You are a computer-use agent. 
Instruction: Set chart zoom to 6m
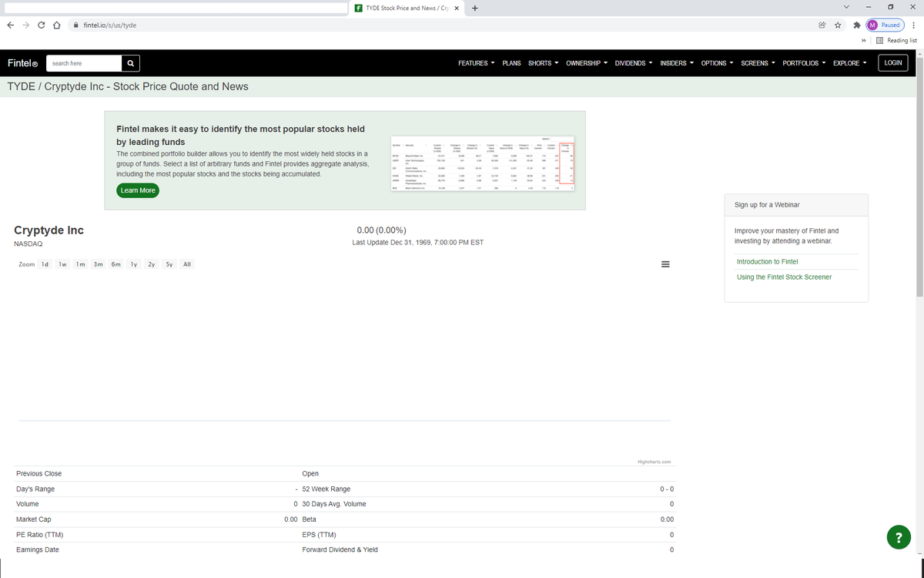point(115,264)
